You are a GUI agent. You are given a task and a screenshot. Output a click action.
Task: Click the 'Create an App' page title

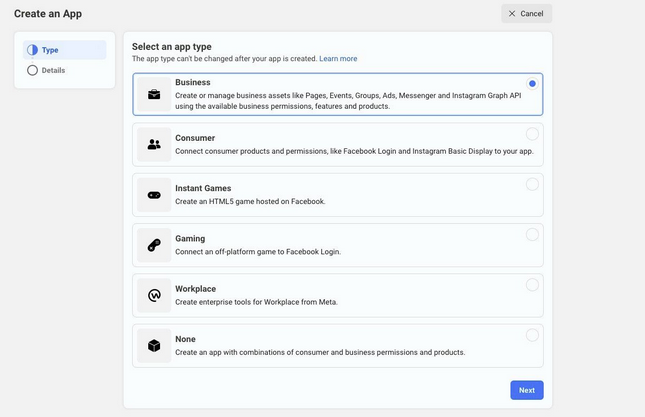[x=48, y=14]
